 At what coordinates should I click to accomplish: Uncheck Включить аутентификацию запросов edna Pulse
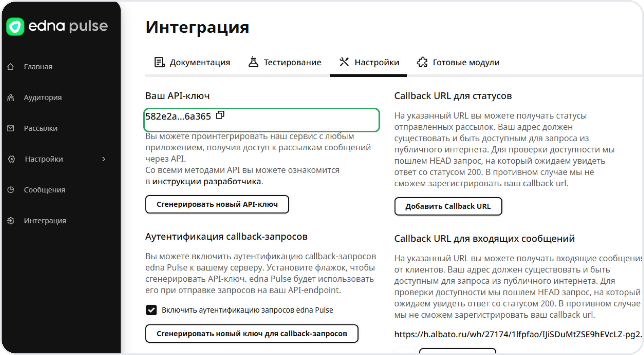click(x=151, y=310)
